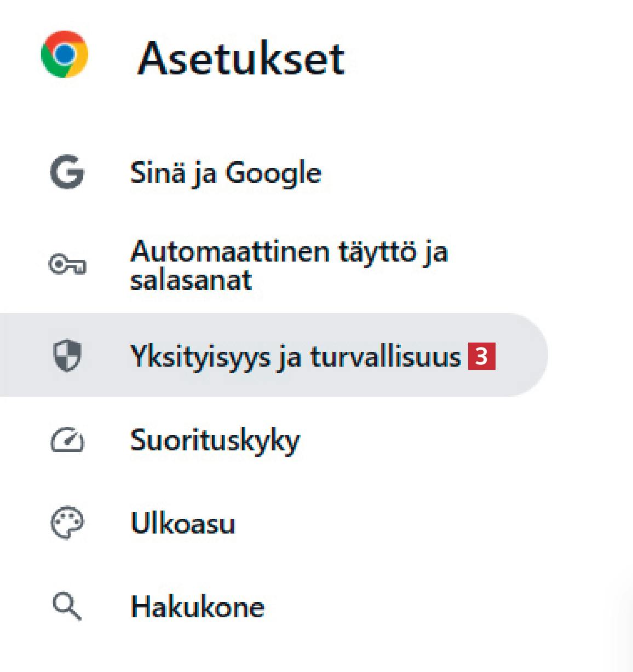The width and height of the screenshot is (633, 672).
Task: Open the Ulkoasu settings page
Action: coord(183,524)
